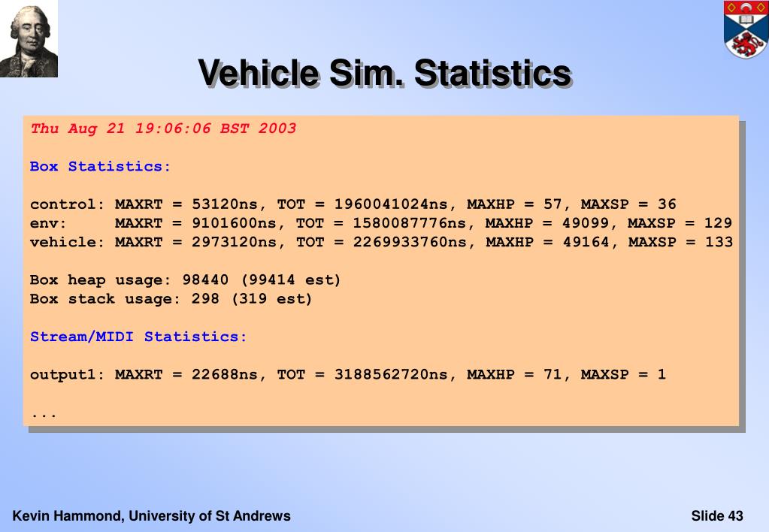Select 'TOT = 2269933760ns' in vehicle row

[x=382, y=242]
